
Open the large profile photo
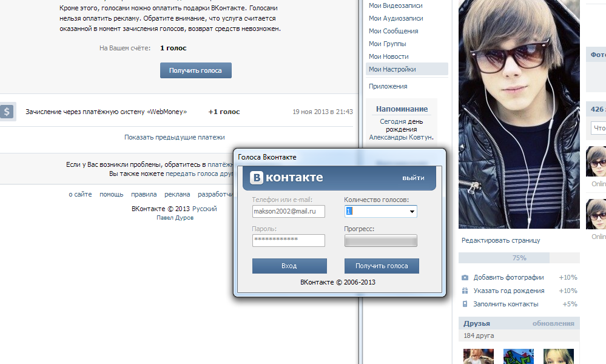(519, 115)
